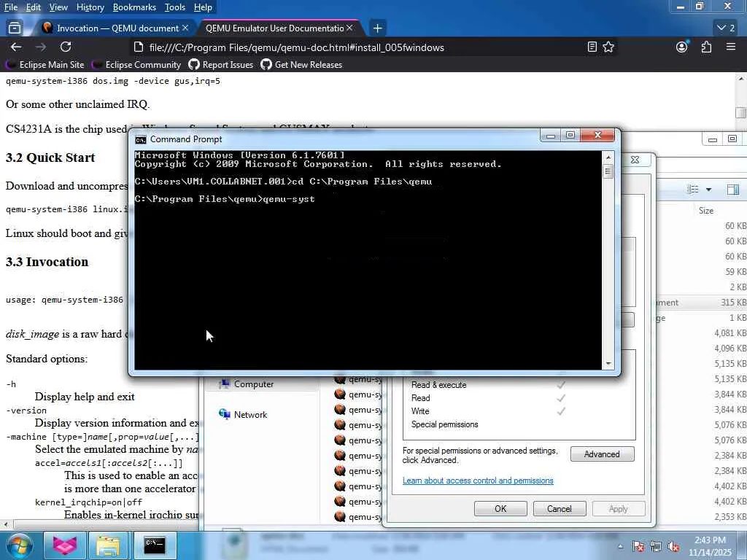Open Explorer view options dropdown arrow

[708, 190]
